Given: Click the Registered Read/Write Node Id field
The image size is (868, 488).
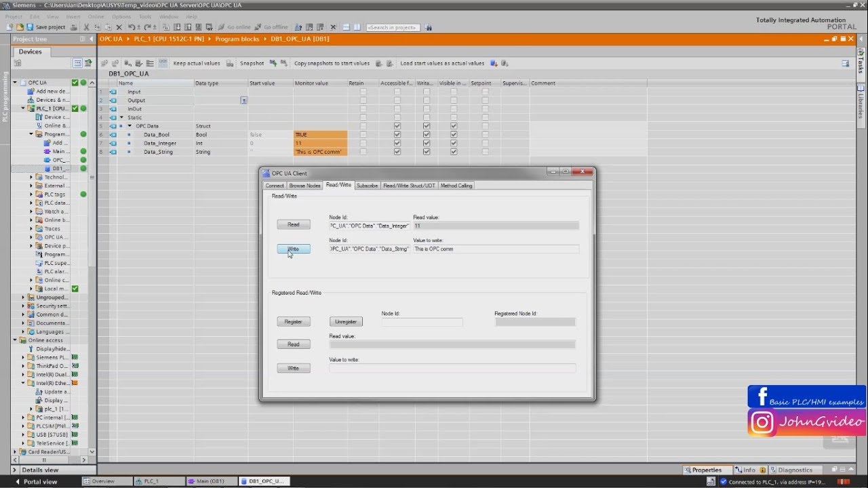Looking at the screenshot, I should (x=422, y=323).
